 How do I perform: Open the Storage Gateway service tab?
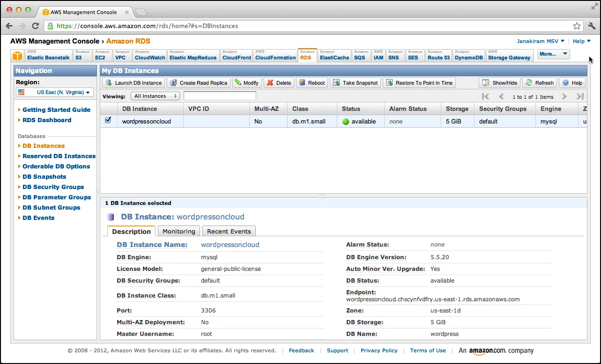coord(510,55)
